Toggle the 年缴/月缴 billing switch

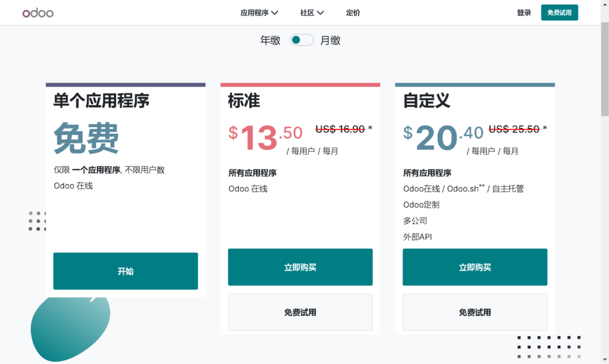click(302, 40)
